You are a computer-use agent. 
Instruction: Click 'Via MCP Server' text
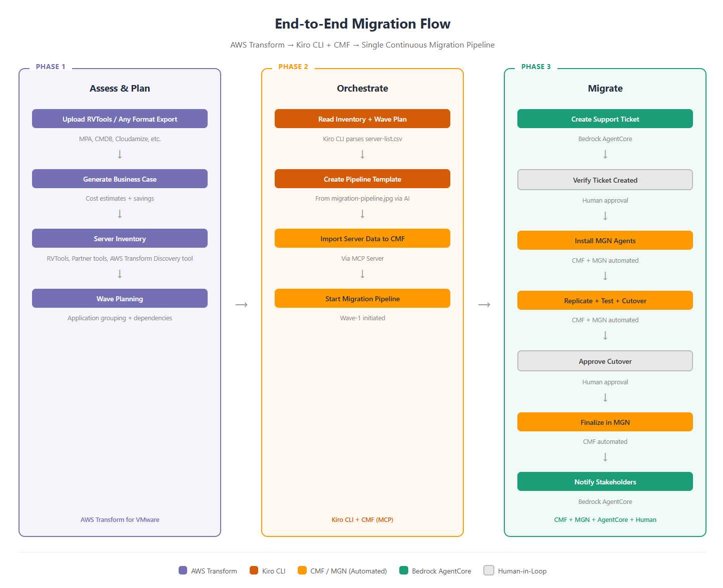[x=362, y=259]
